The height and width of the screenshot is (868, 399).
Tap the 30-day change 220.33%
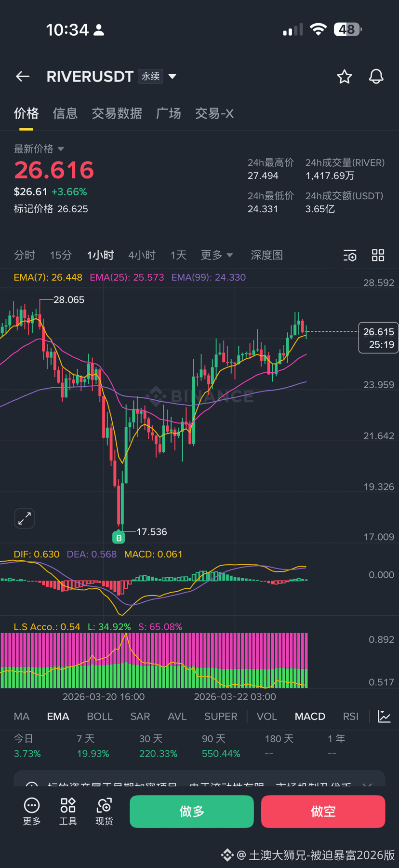click(158, 754)
